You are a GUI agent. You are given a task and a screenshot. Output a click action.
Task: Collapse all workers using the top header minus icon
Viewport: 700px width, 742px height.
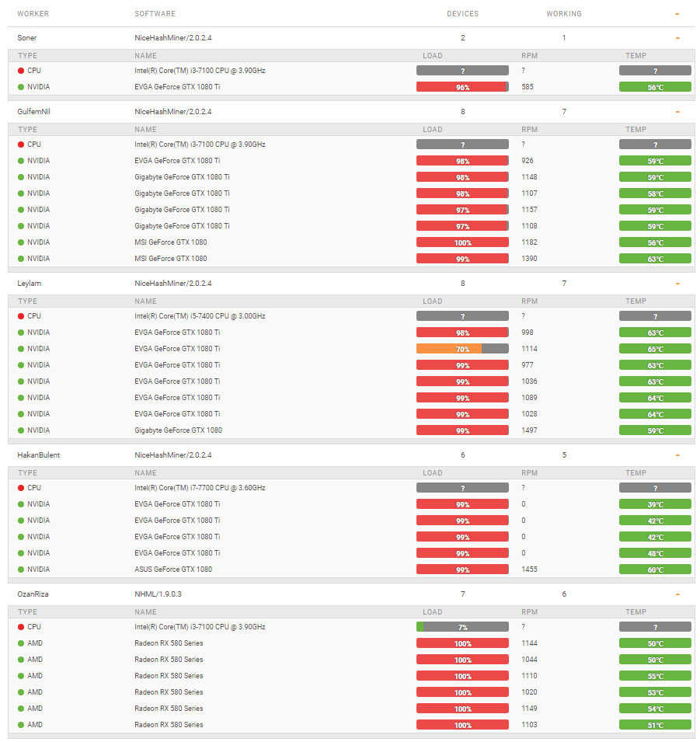click(677, 14)
